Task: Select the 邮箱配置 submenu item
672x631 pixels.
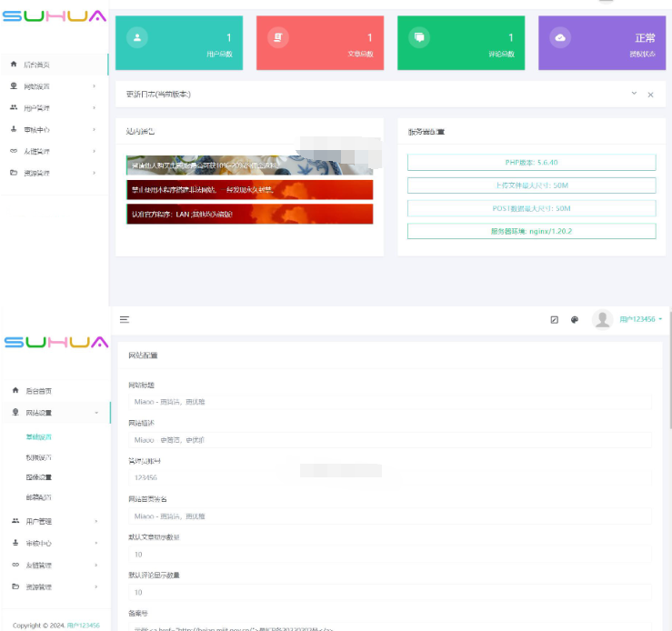Action: point(39,498)
